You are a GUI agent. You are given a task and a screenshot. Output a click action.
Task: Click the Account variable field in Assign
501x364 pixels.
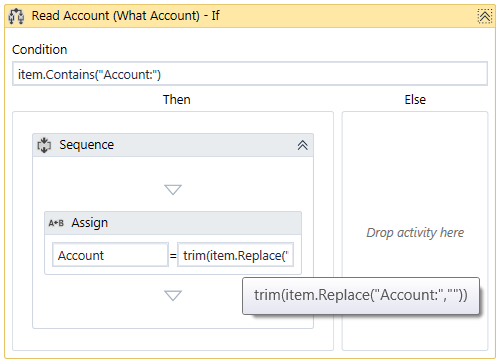(110, 255)
